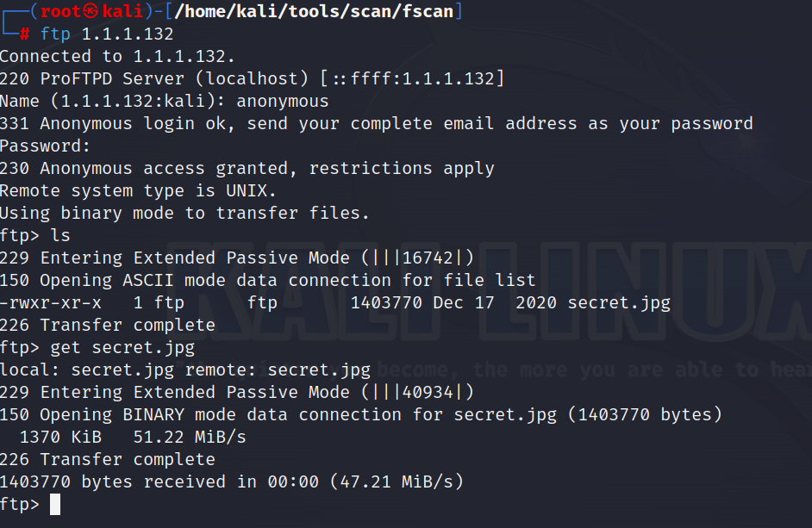Click the transfer speed 51.22 MiB/s
The width and height of the screenshot is (812, 528).
(190, 438)
